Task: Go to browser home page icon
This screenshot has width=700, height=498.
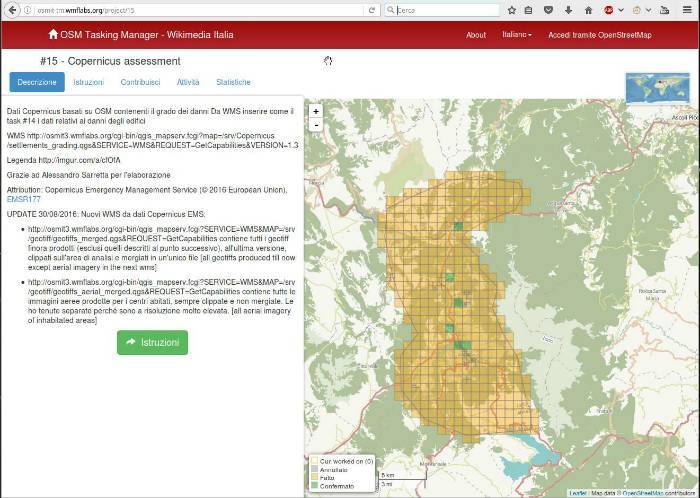Action: click(x=587, y=10)
